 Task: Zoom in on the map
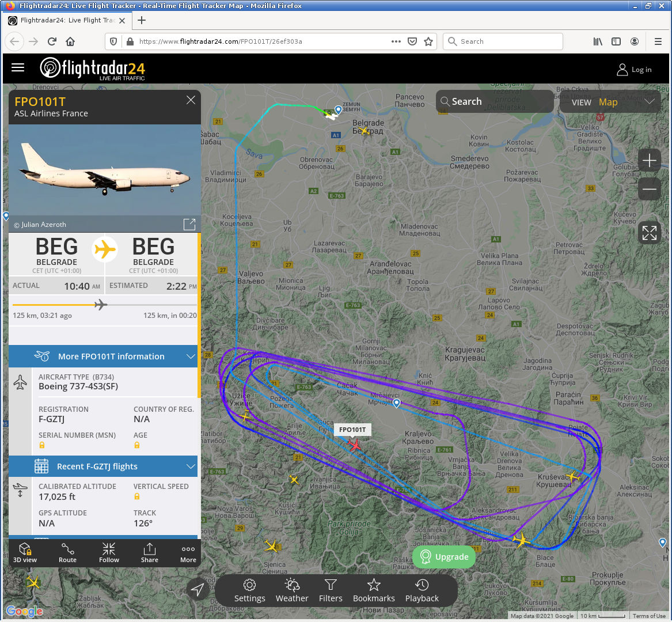[x=649, y=161]
